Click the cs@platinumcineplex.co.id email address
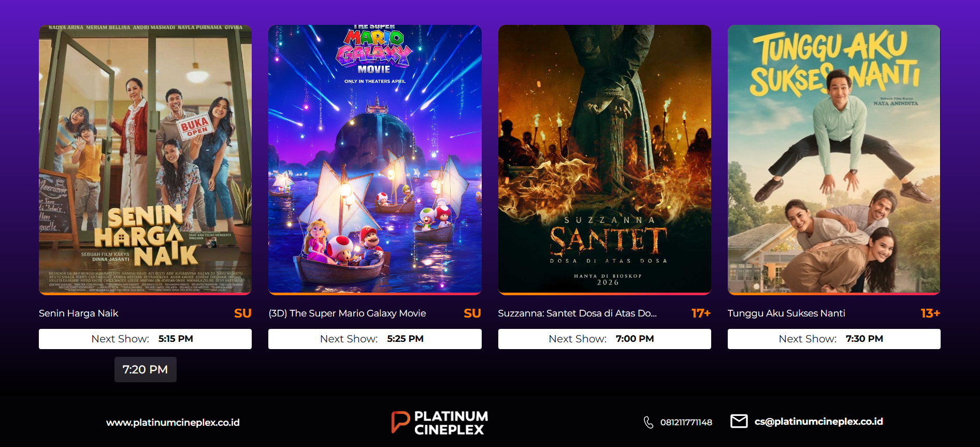The height and width of the screenshot is (447, 980). (818, 422)
